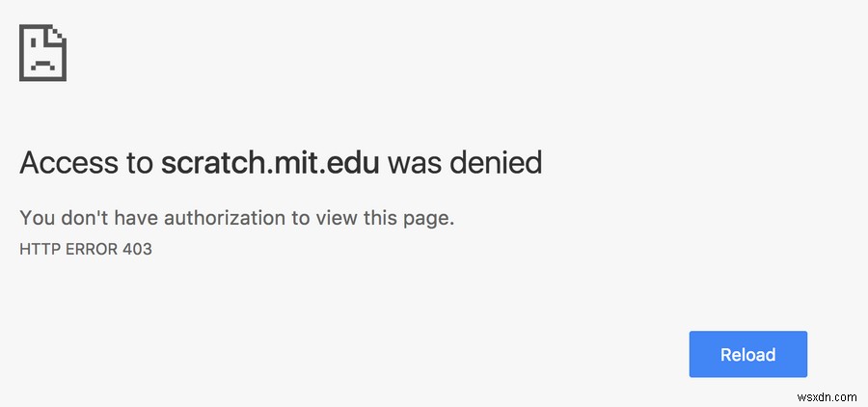The height and width of the screenshot is (407, 868).
Task: Click the bold scratch.mit.edu domain text
Action: click(270, 162)
